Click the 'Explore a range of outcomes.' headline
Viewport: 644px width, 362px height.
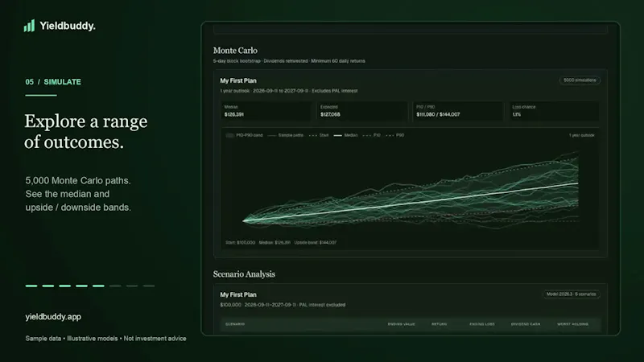[x=86, y=131]
